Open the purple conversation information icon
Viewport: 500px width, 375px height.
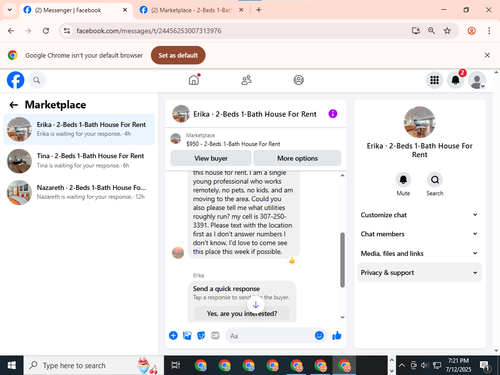[333, 114]
